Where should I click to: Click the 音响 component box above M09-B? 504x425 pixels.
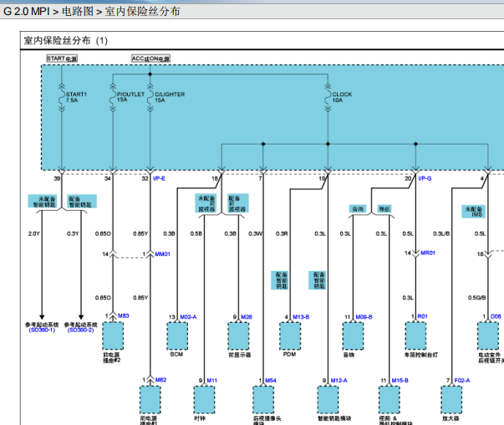[353, 336]
